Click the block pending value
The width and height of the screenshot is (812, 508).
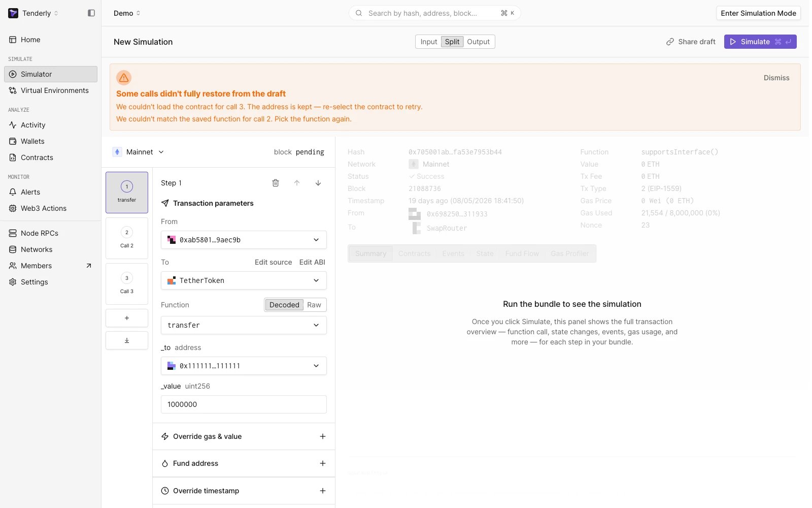pyautogui.click(x=310, y=152)
